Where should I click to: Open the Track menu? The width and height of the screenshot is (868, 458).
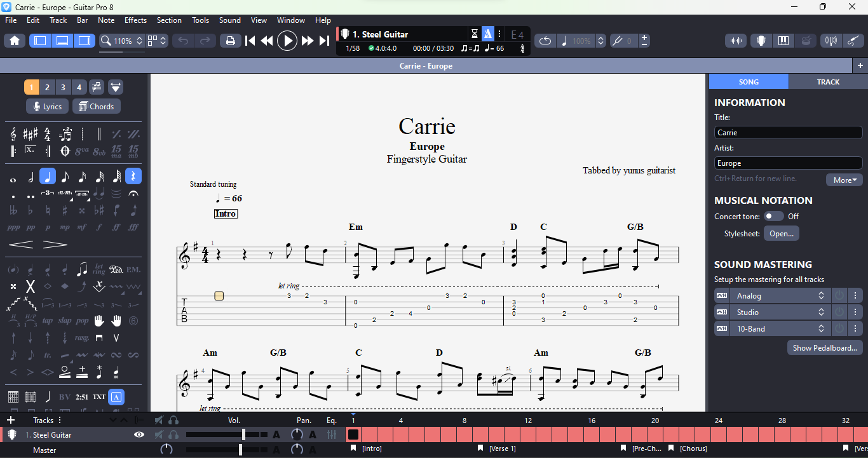58,20
